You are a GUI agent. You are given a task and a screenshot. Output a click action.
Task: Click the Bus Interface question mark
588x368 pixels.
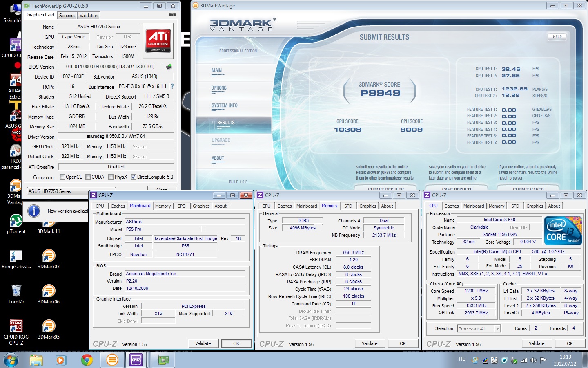pos(172,86)
